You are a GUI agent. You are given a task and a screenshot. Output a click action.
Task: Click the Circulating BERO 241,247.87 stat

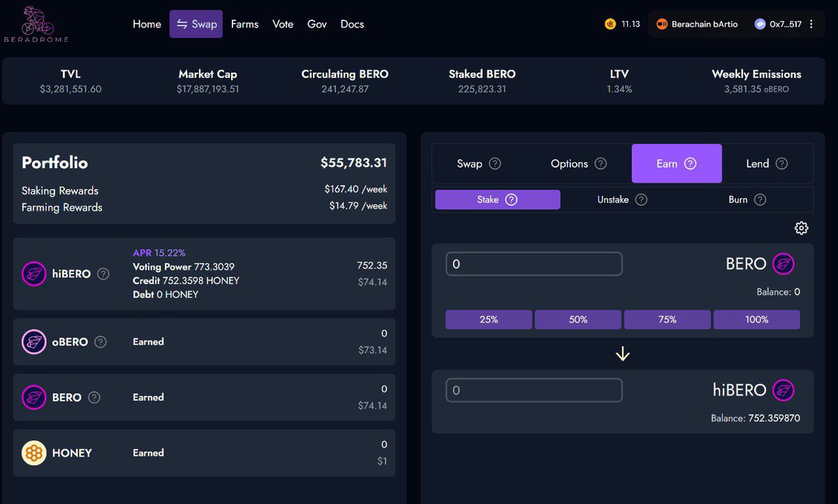tap(345, 81)
